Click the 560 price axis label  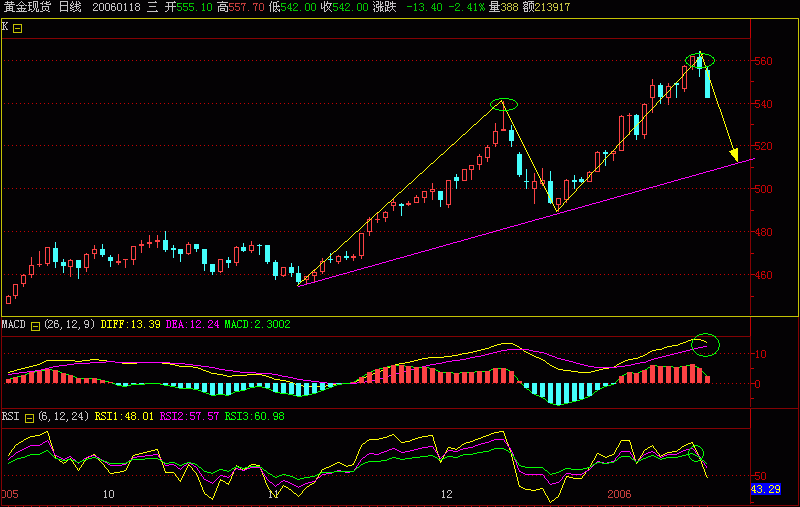tap(763, 61)
